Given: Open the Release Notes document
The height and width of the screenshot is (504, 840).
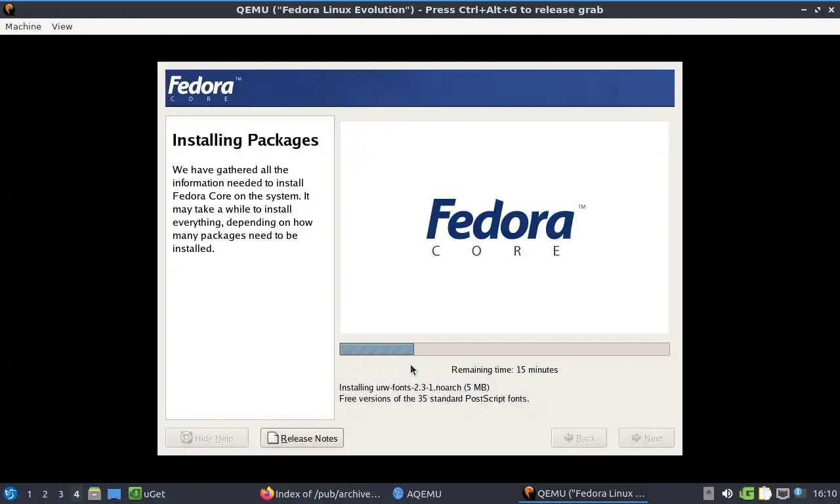Looking at the screenshot, I should 302,438.
